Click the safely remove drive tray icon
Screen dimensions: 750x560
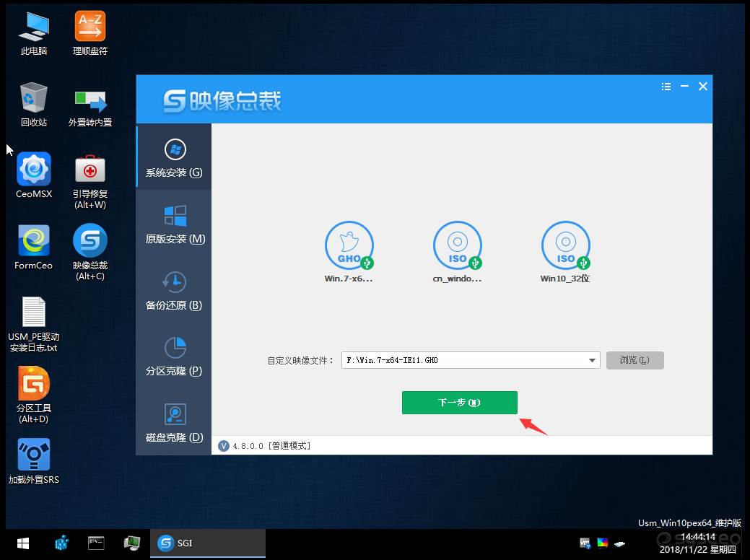(x=620, y=543)
